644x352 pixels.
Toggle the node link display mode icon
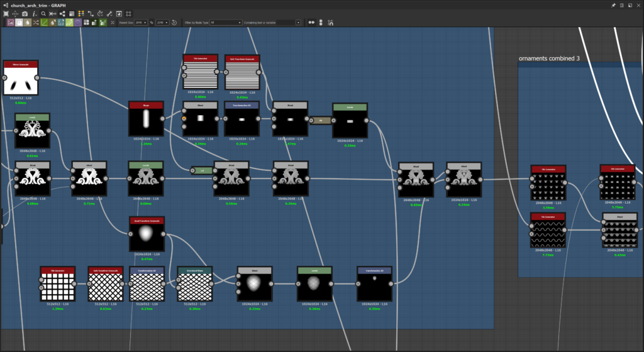tap(312, 23)
